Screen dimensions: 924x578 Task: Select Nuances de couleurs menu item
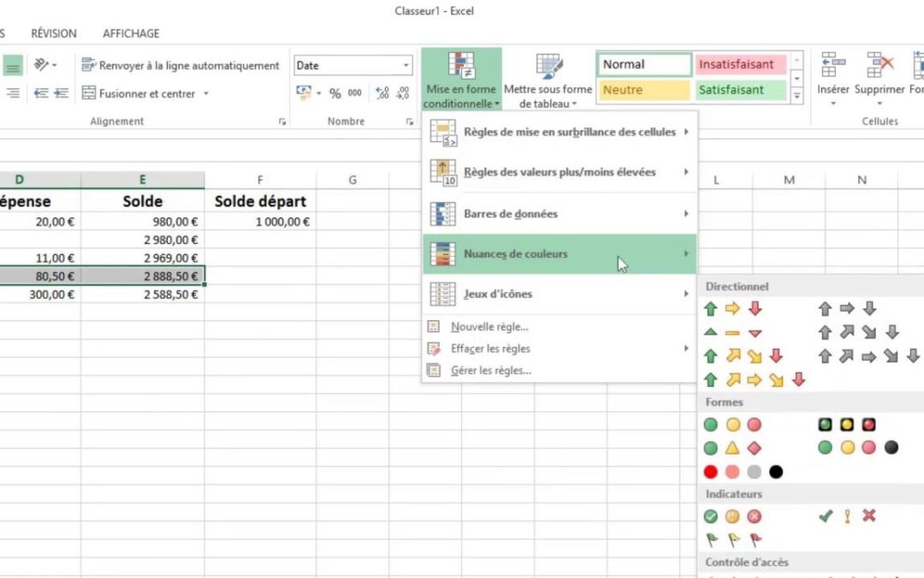click(560, 253)
